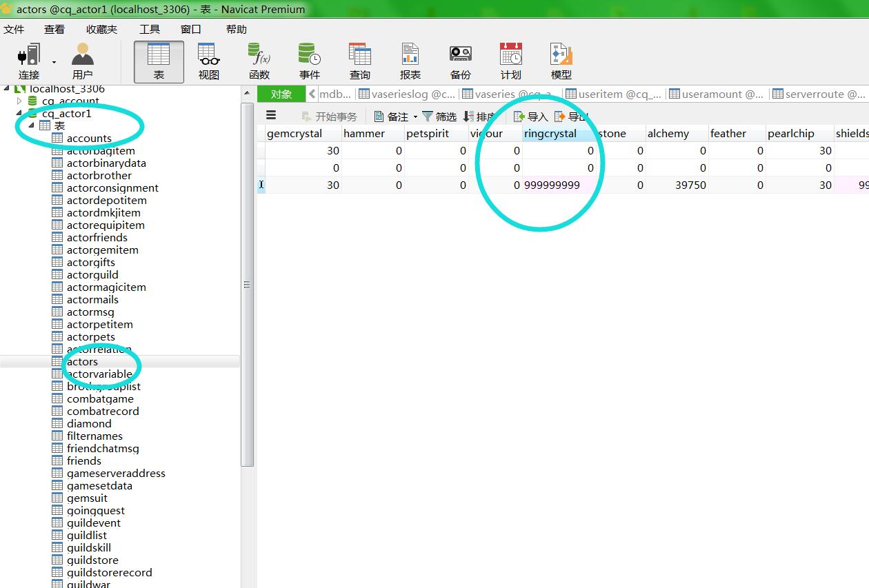Screen dimensions: 869x588
Task: Open the View (视图) toolbar icon
Action: 209,55
